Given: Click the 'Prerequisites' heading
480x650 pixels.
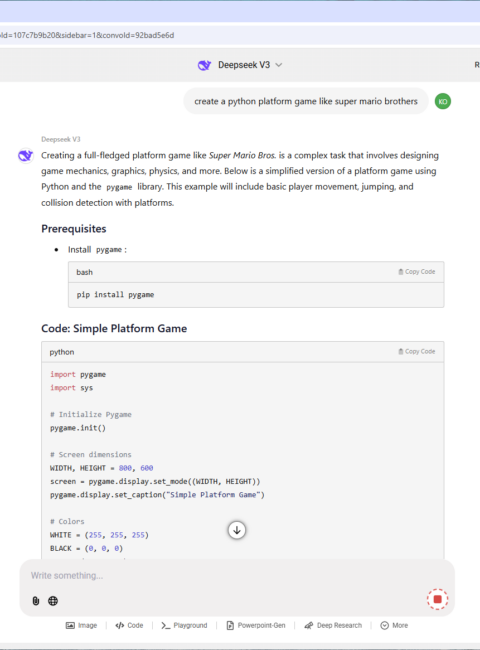Looking at the screenshot, I should 74,229.
